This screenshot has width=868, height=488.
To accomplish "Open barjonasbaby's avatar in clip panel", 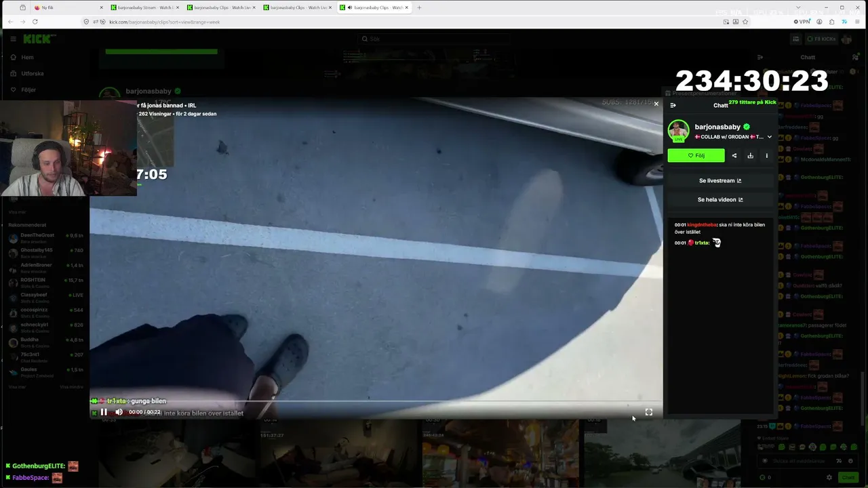I will [678, 130].
